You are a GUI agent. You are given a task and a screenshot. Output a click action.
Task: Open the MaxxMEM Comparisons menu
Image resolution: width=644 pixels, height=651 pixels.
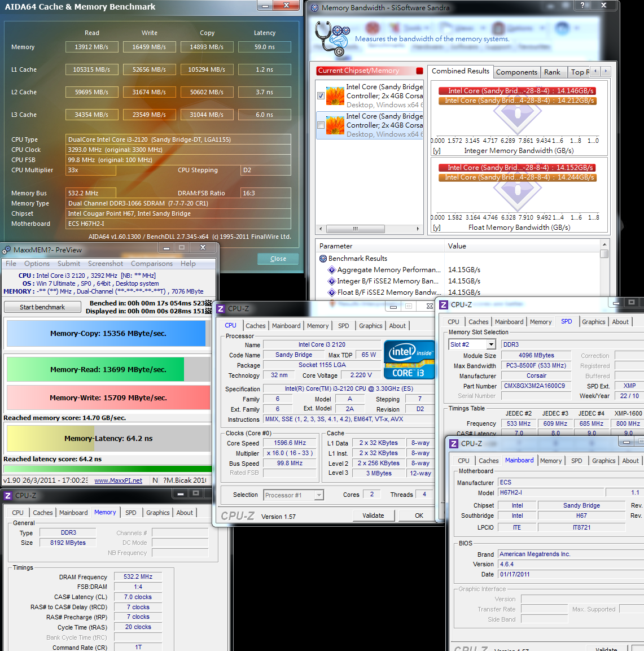tap(152, 264)
